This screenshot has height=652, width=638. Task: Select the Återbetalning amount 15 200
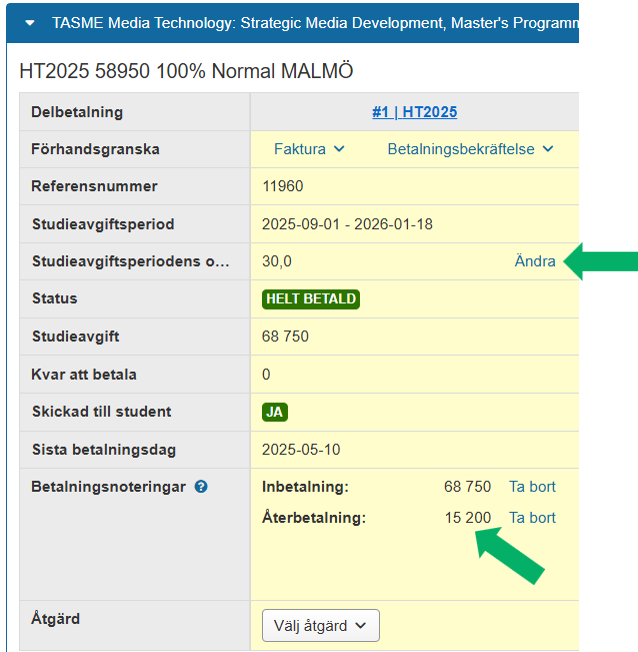click(468, 518)
